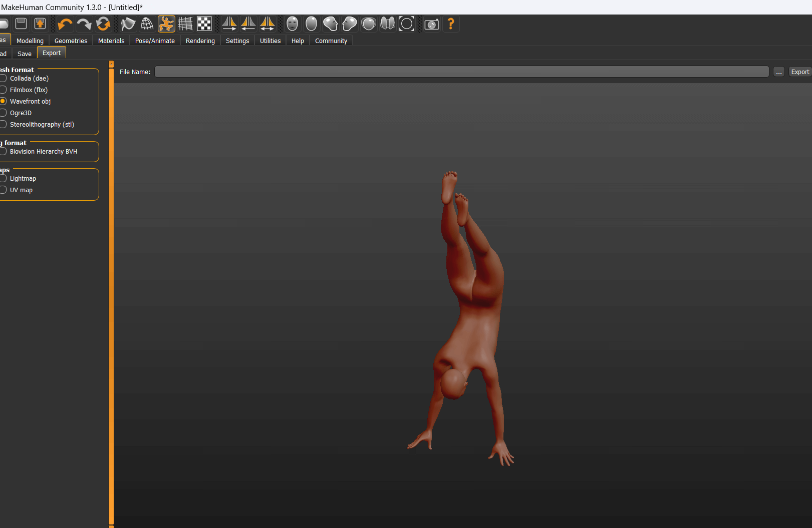The image size is (812, 528).
Task: Open file browser with the "..." button
Action: click(x=778, y=72)
